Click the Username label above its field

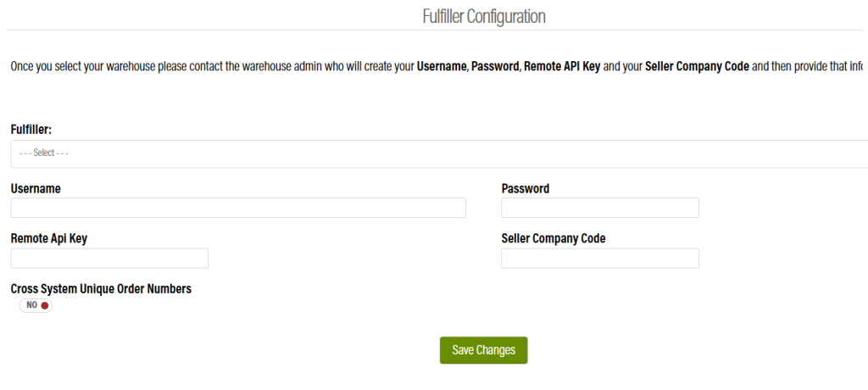(x=36, y=188)
